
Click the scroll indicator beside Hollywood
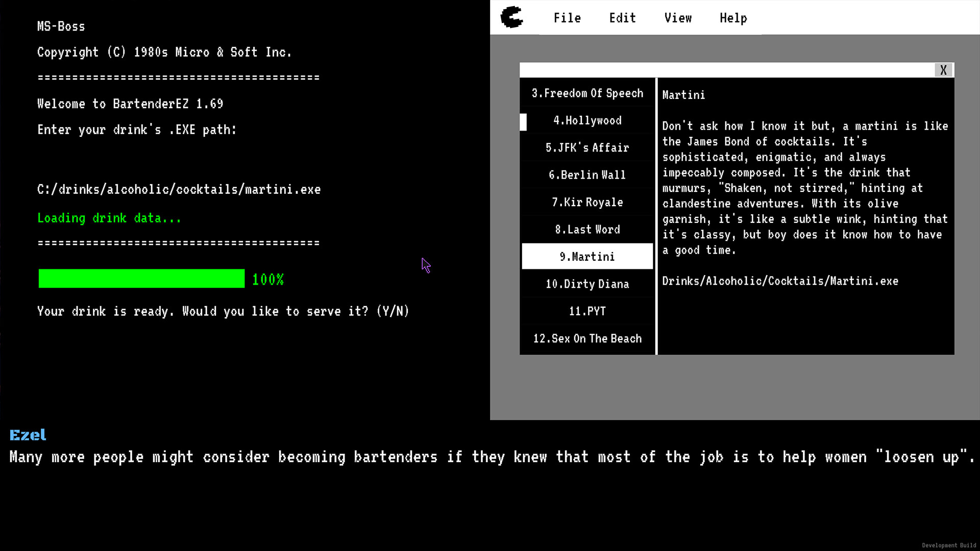tap(523, 122)
